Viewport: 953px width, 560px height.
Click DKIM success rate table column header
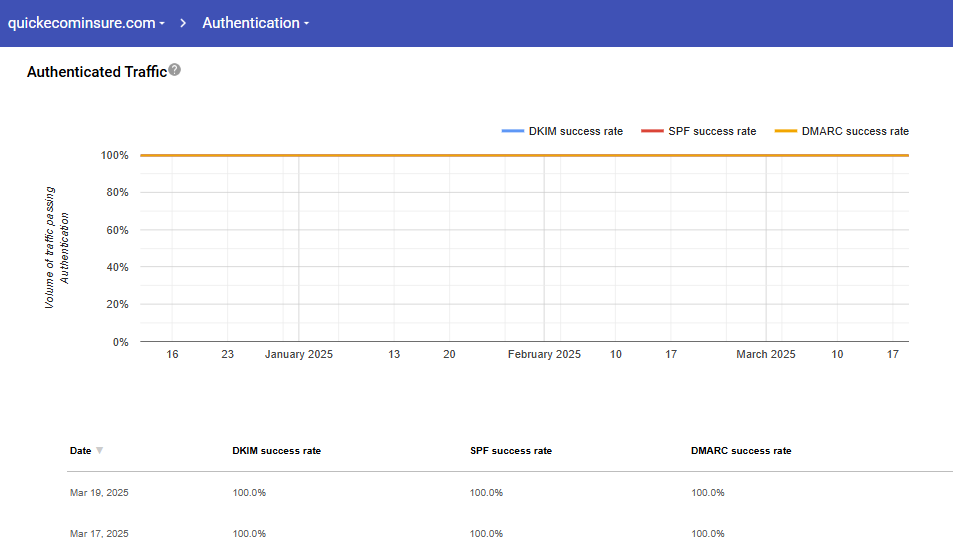point(276,451)
